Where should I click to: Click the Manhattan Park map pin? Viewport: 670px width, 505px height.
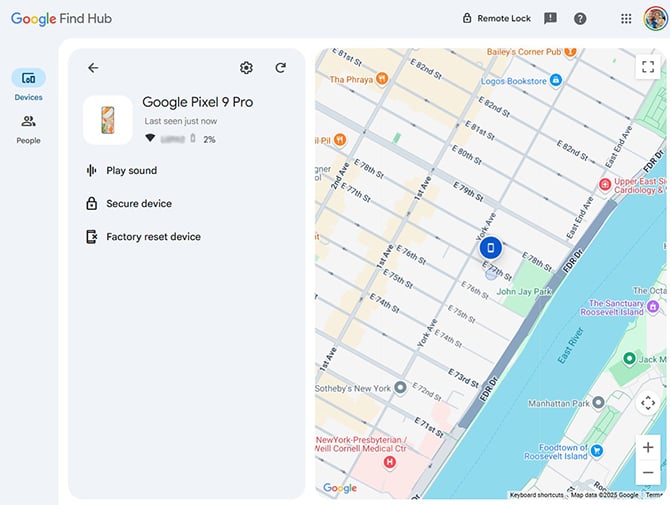[599, 402]
